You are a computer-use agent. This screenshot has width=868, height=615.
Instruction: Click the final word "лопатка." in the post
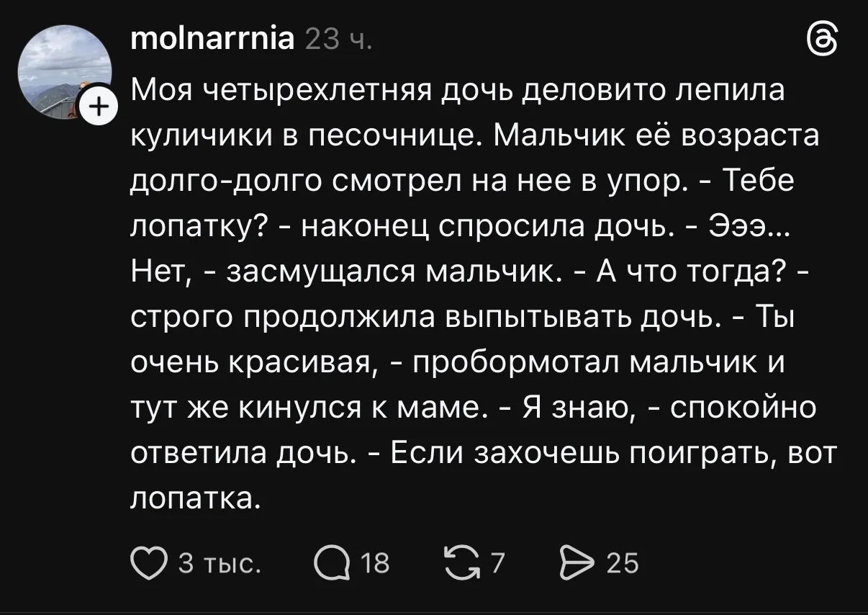(194, 498)
